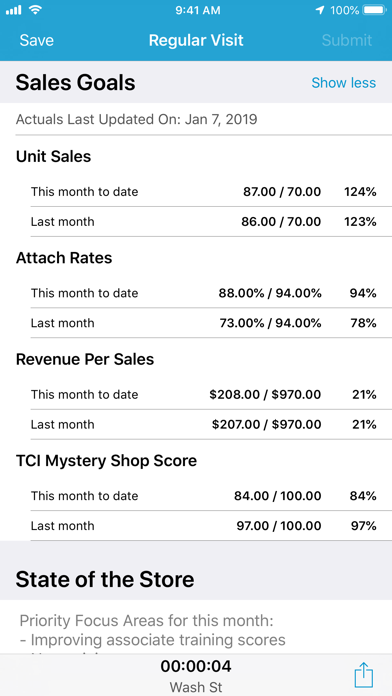This screenshot has width=392, height=696.
Task: Tap the share icon in bottom bar
Action: (x=364, y=675)
